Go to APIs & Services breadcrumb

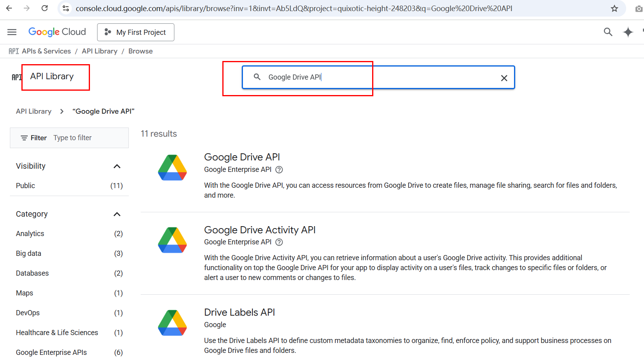46,51
